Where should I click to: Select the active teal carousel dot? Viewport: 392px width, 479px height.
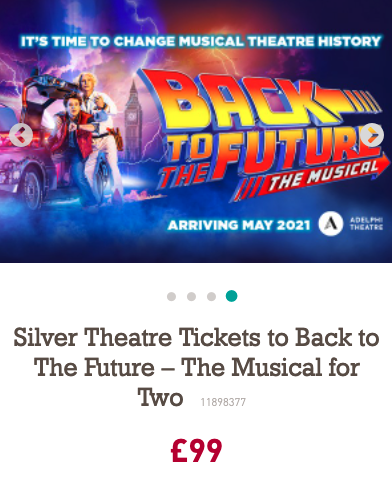231,296
